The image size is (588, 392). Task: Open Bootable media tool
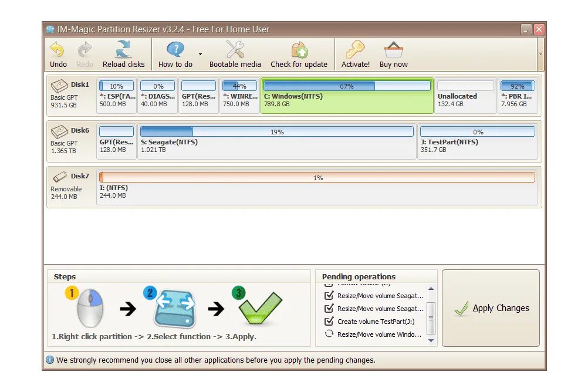(x=235, y=49)
